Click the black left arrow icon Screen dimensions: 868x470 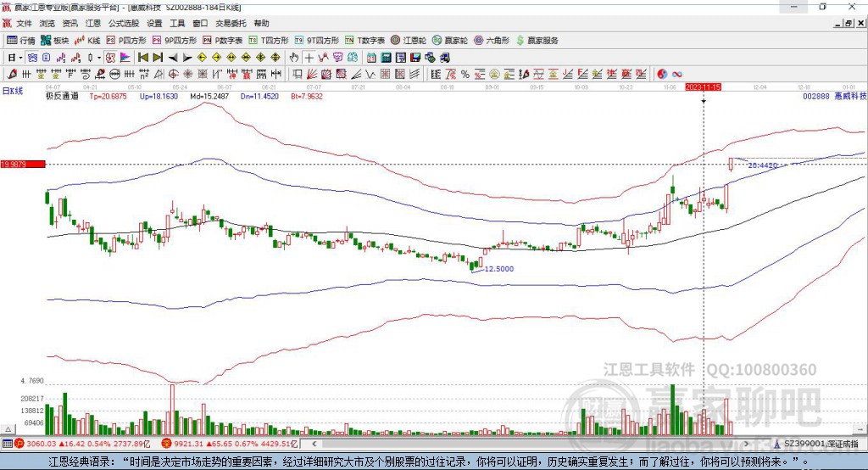(x=173, y=58)
